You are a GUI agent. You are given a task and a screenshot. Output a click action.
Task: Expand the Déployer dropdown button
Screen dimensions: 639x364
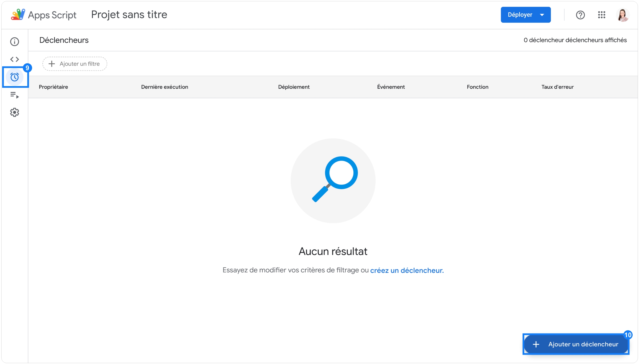pos(525,15)
